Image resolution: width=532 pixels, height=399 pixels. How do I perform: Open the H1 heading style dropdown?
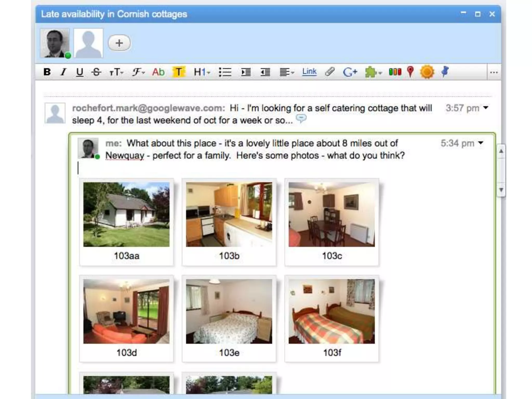pyautogui.click(x=202, y=72)
